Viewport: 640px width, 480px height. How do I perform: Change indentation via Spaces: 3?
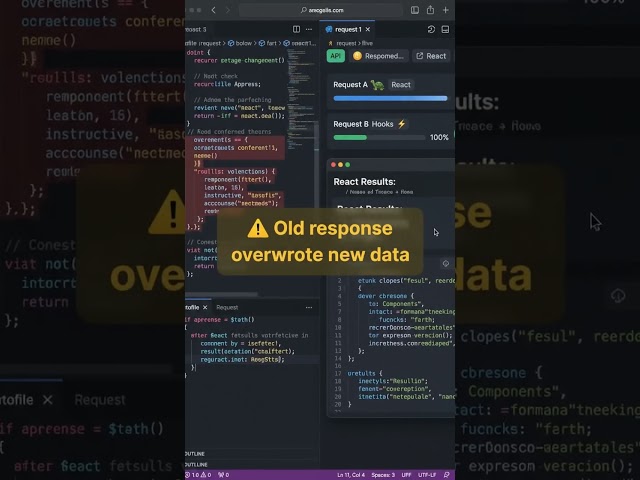tap(383, 475)
